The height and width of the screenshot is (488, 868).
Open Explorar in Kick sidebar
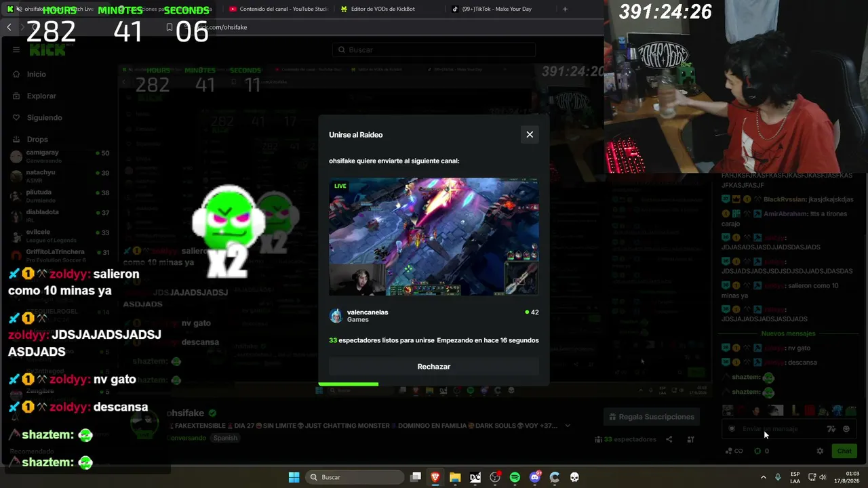click(41, 96)
